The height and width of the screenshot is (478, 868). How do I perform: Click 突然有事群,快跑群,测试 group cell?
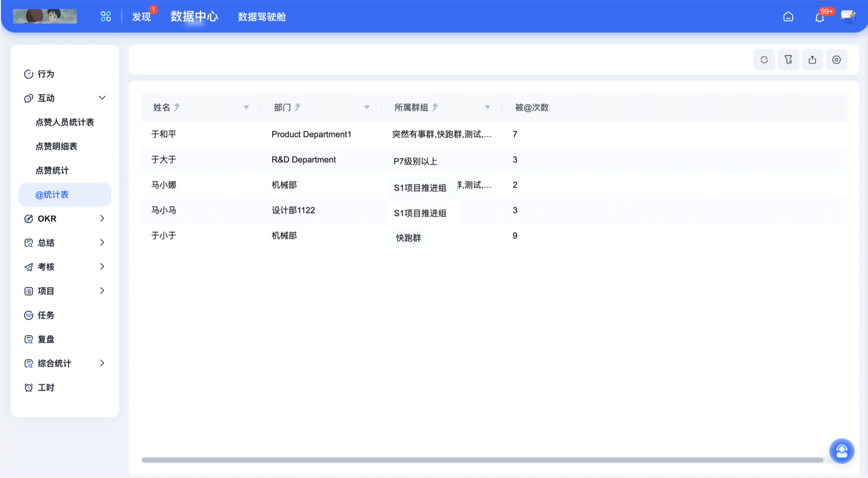[x=442, y=134]
